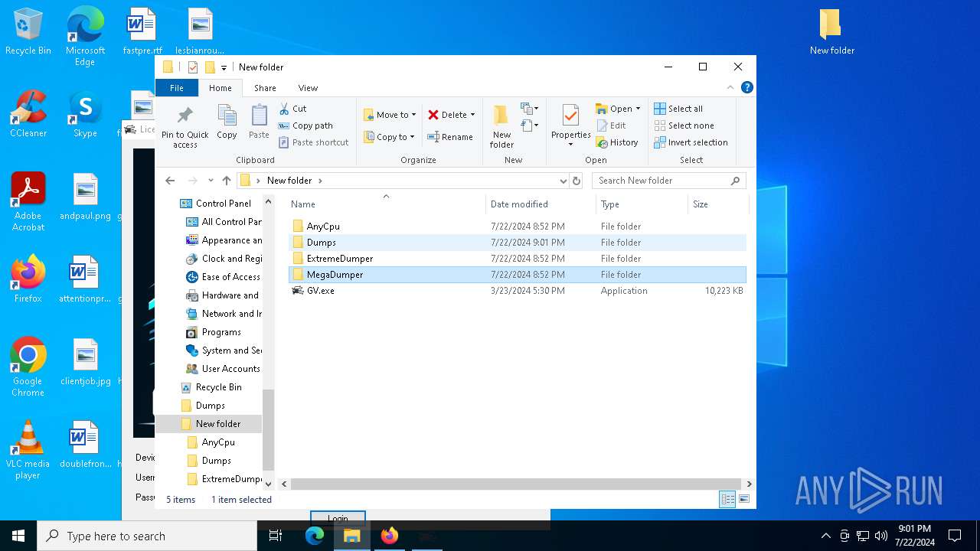The width and height of the screenshot is (980, 551).
Task: Click the Cut scissors command
Action: pos(293,109)
